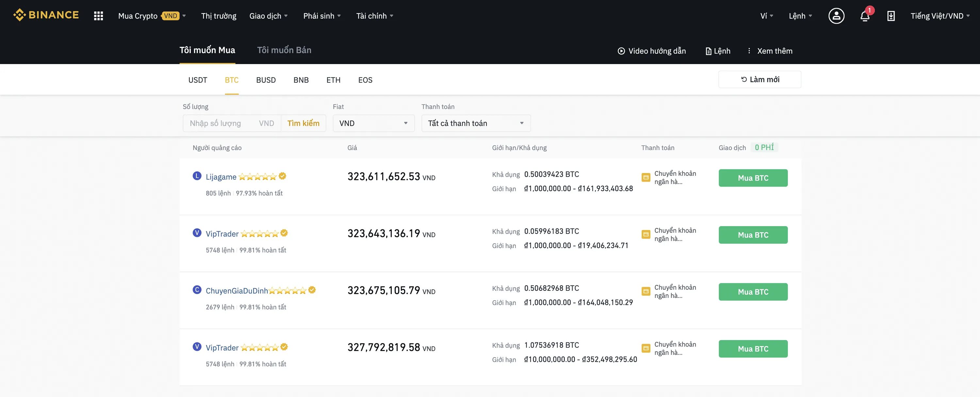Screen dimensions: 980x397
Task: Select the ETH coin tab
Action: pos(333,80)
